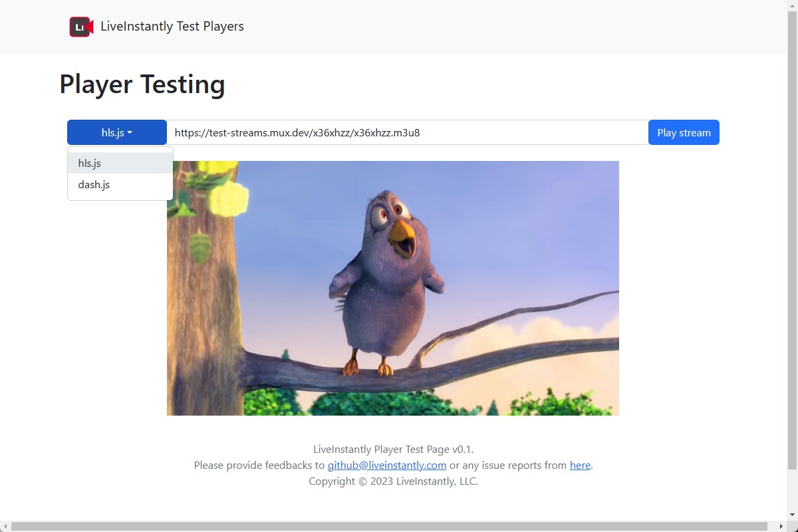Choose hls.js in the dropdown list
Viewport: 798px width, 532px height.
pyautogui.click(x=89, y=163)
